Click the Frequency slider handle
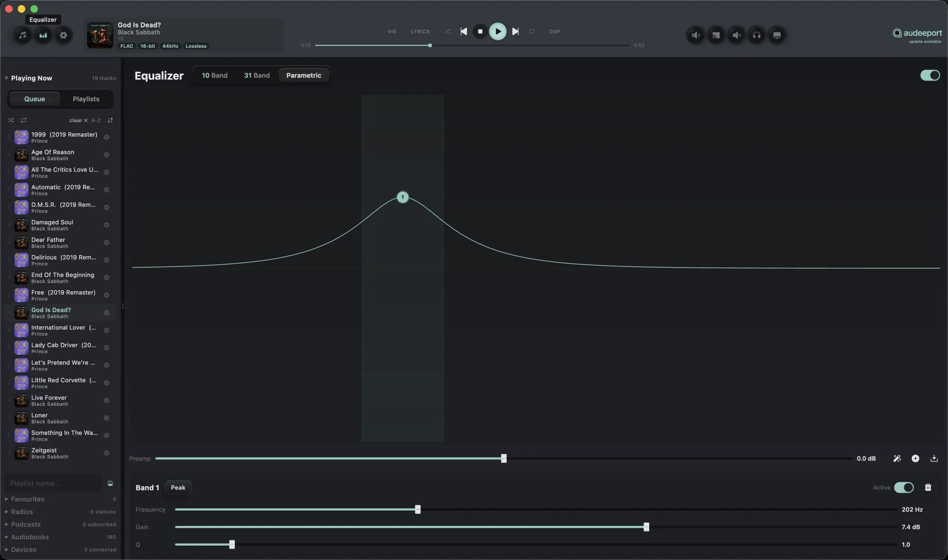This screenshot has height=560, width=948. [417, 510]
